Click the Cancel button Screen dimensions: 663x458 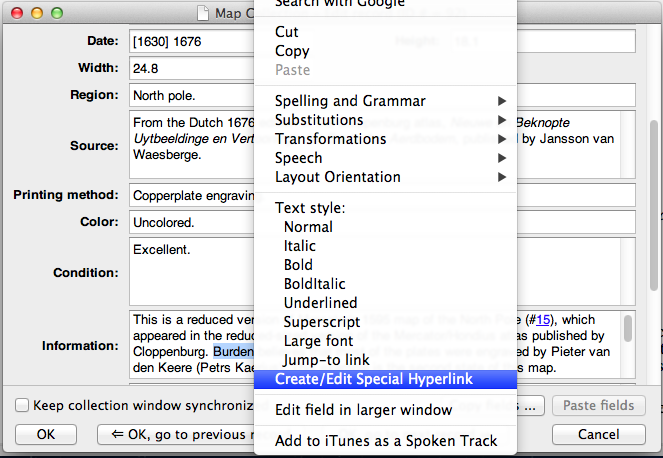coord(598,434)
